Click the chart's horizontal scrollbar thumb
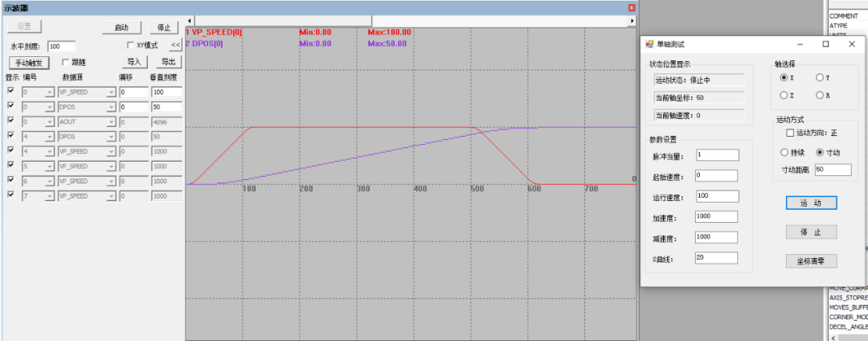The height and width of the screenshot is (341, 868). 283,20
